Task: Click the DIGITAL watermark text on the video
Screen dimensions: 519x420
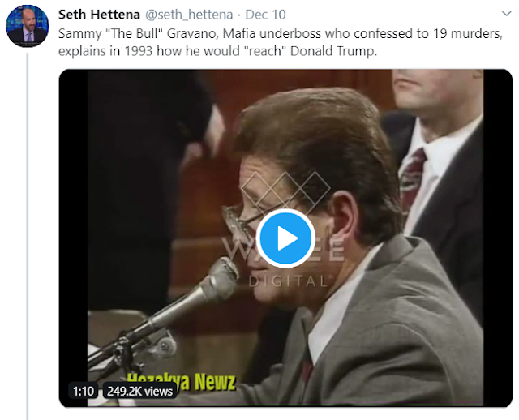Action: 288,281
